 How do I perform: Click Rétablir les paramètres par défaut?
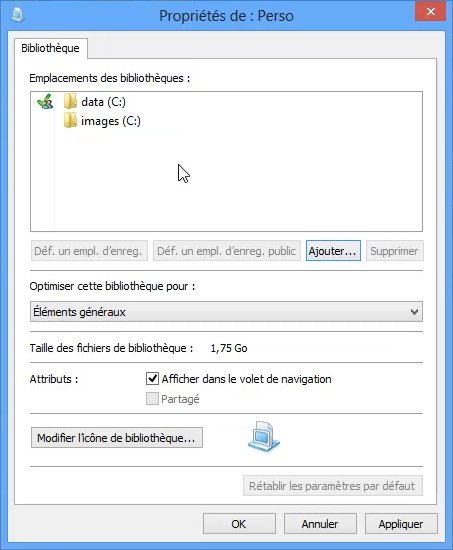coord(333,485)
